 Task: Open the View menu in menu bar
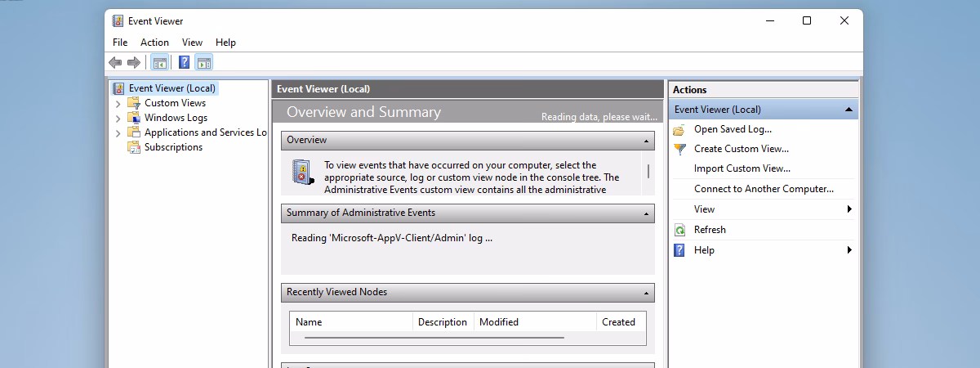pos(192,43)
